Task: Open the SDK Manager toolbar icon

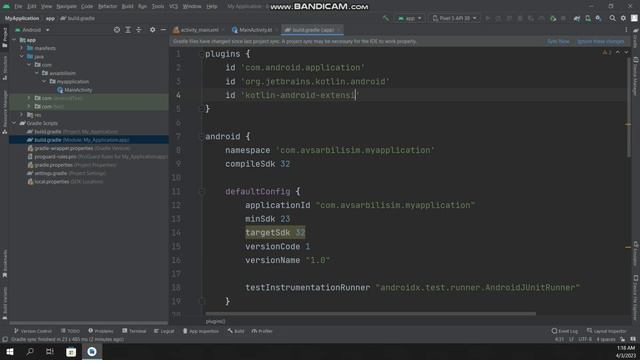Action: click(x=598, y=18)
